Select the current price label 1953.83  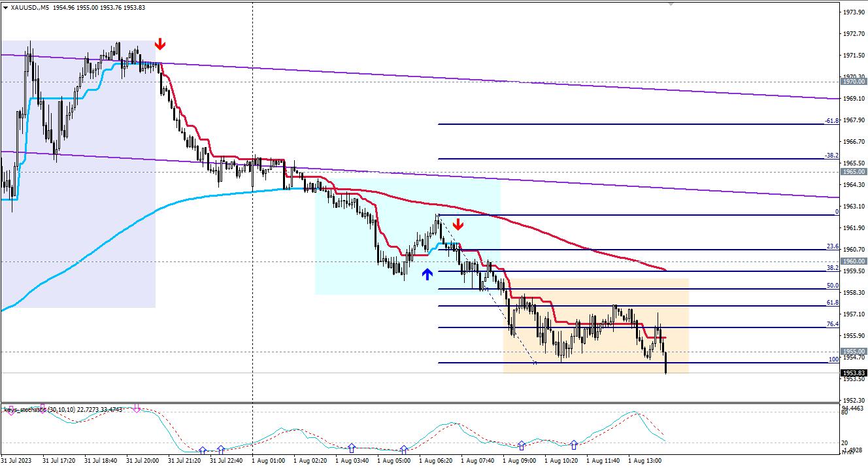coord(853,373)
